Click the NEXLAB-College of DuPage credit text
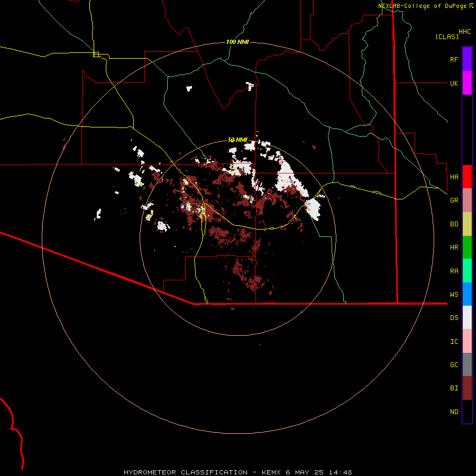This screenshot has width=476, height=476. tap(426, 6)
